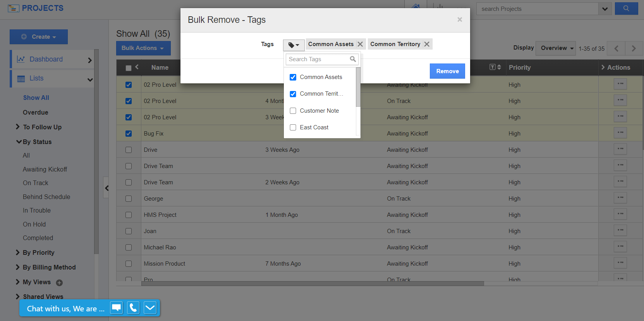Remove the Common Assets tag chip

360,44
